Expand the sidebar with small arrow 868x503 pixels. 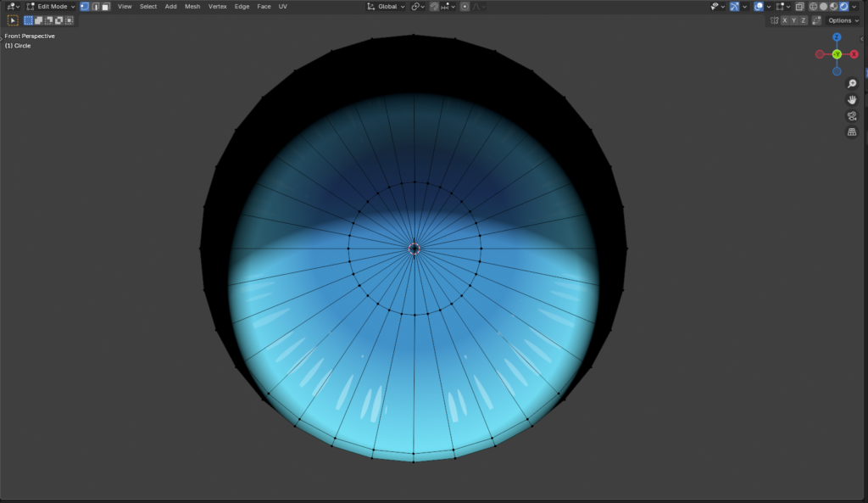(861, 39)
